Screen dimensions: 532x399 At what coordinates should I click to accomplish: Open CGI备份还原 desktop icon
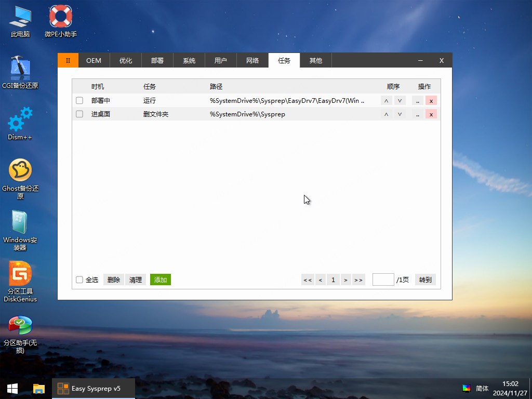click(20, 72)
